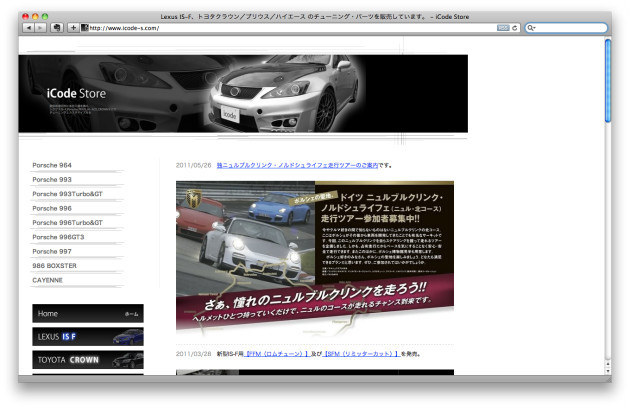Open the CAYENNE category
The image size is (630, 408).
[47, 280]
